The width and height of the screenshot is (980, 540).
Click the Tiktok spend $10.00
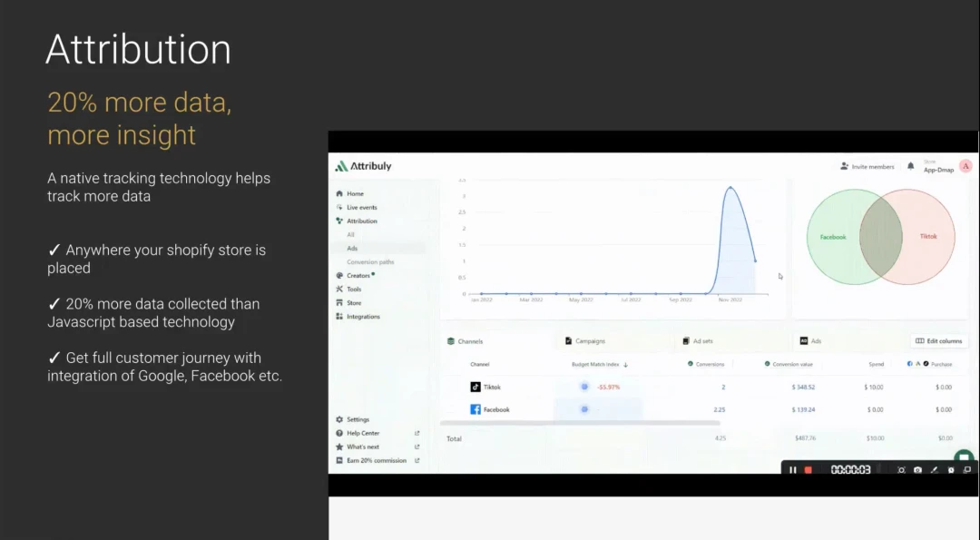[874, 388]
